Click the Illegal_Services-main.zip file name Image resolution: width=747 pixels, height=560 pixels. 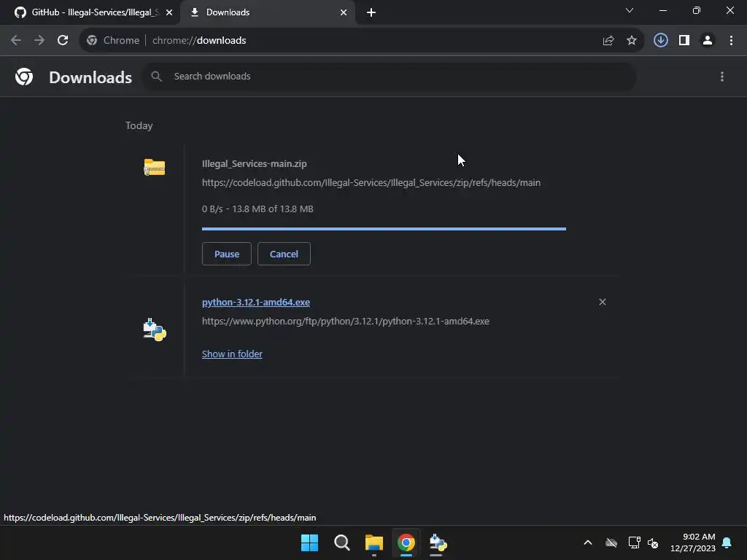(x=255, y=164)
